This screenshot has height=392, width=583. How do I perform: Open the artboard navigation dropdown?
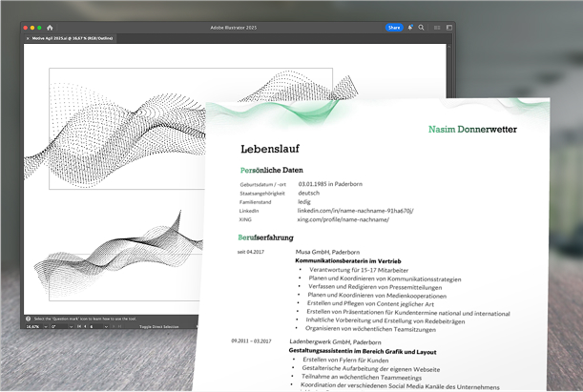coord(106,326)
